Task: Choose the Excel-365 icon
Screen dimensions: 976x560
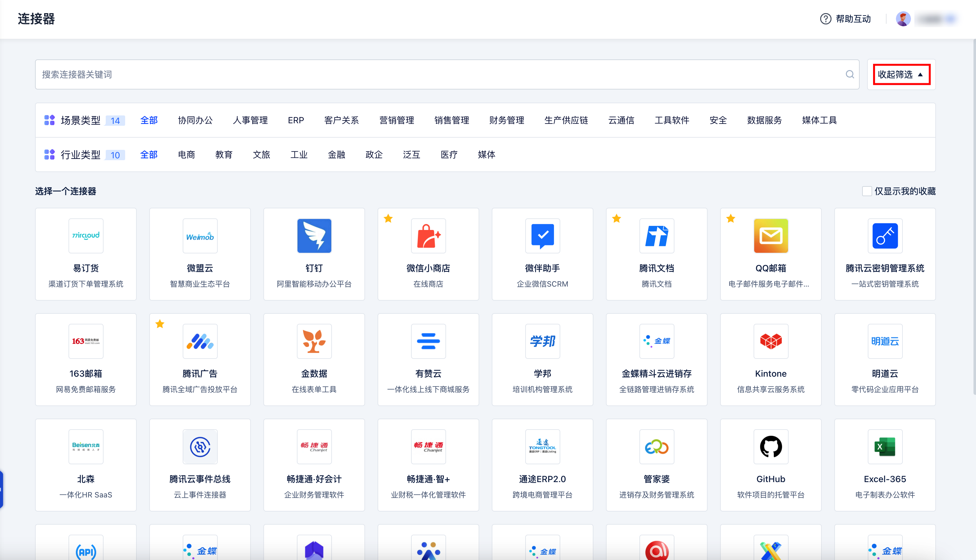Action: coord(885,446)
